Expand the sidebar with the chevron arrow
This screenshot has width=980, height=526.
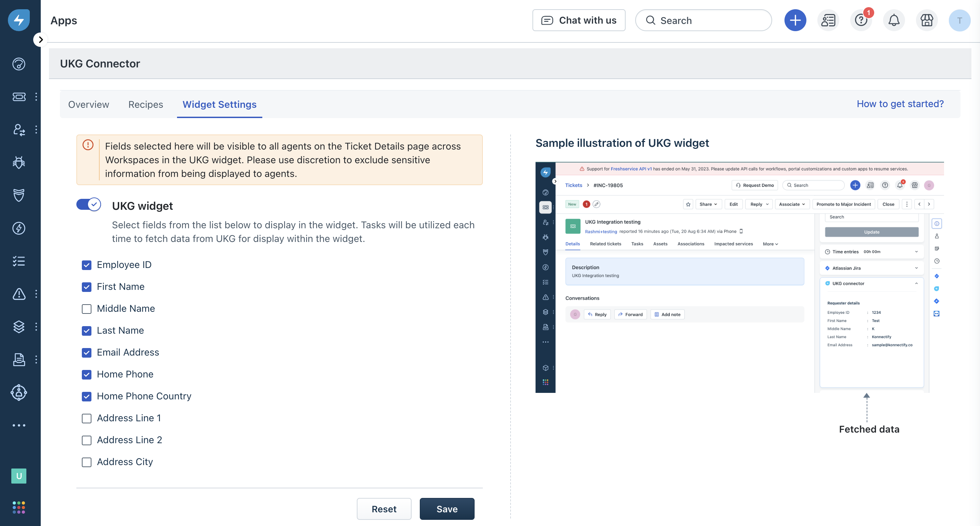[40, 40]
